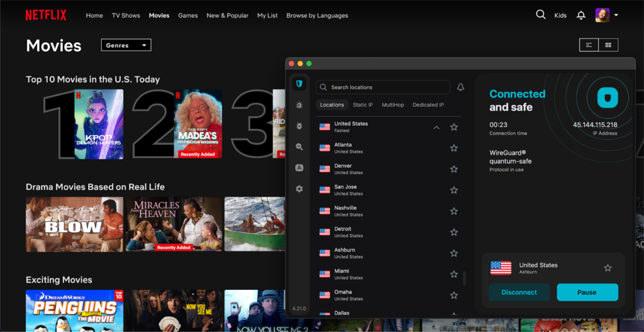
Task: Click the Disconnect button
Action: 519,292
